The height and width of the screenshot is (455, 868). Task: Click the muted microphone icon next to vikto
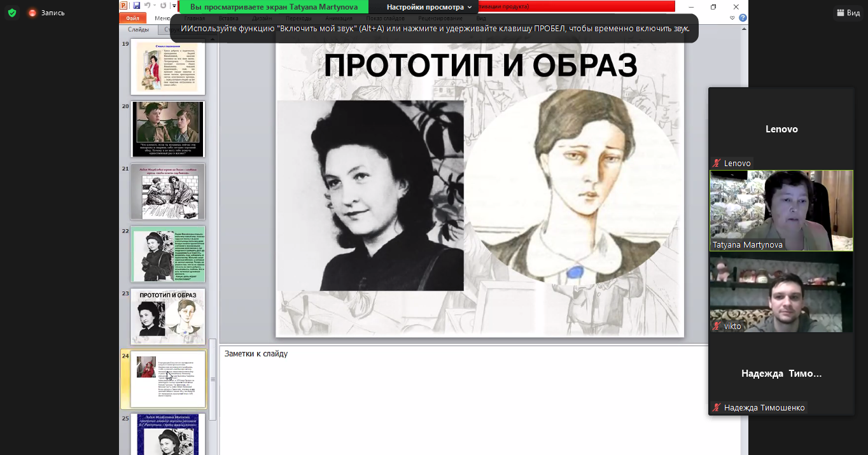[717, 326]
